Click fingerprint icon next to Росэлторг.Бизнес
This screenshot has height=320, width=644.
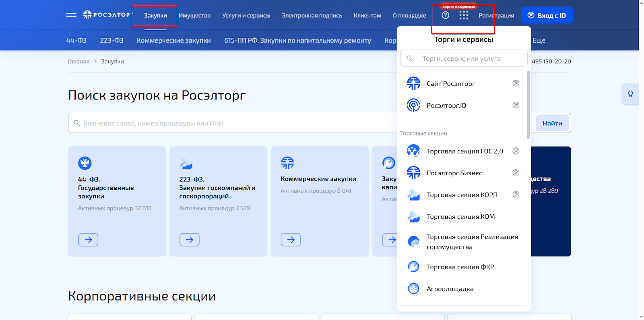coord(516,173)
